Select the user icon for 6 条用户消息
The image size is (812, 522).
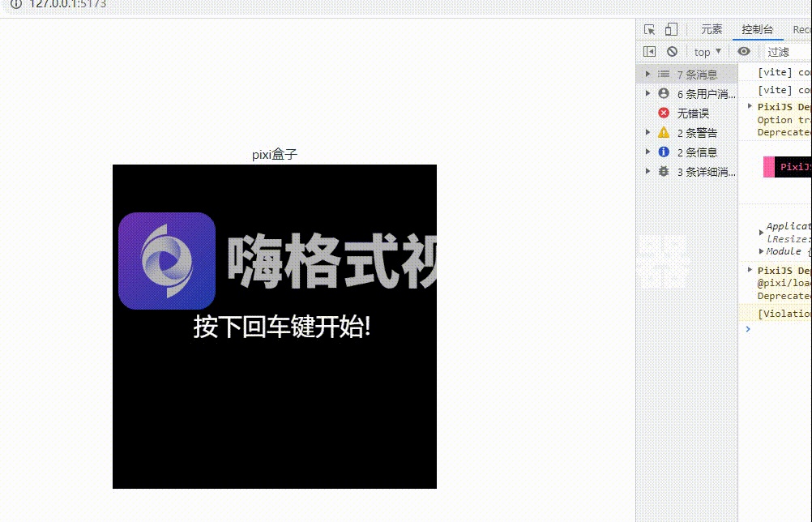point(664,93)
